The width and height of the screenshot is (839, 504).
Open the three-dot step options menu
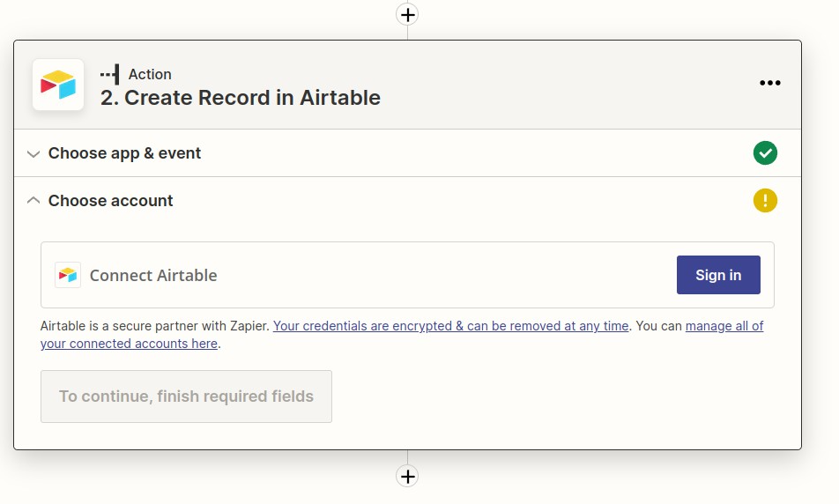point(770,83)
